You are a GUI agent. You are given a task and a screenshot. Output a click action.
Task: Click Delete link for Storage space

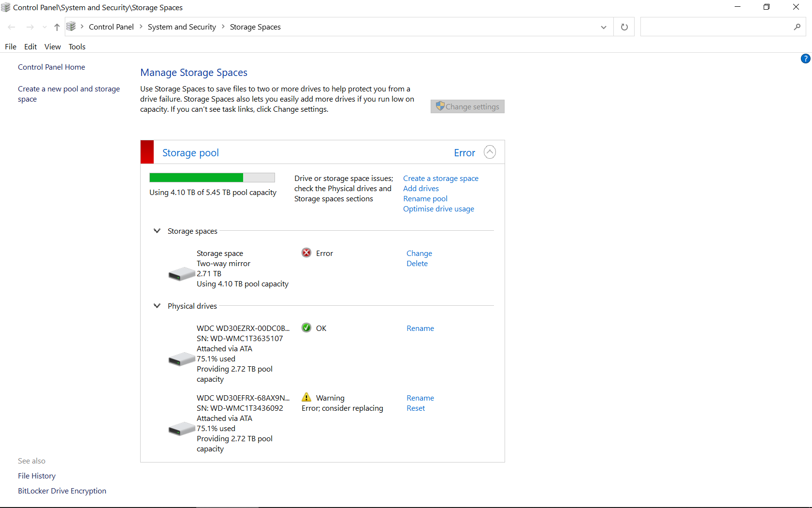(x=417, y=263)
